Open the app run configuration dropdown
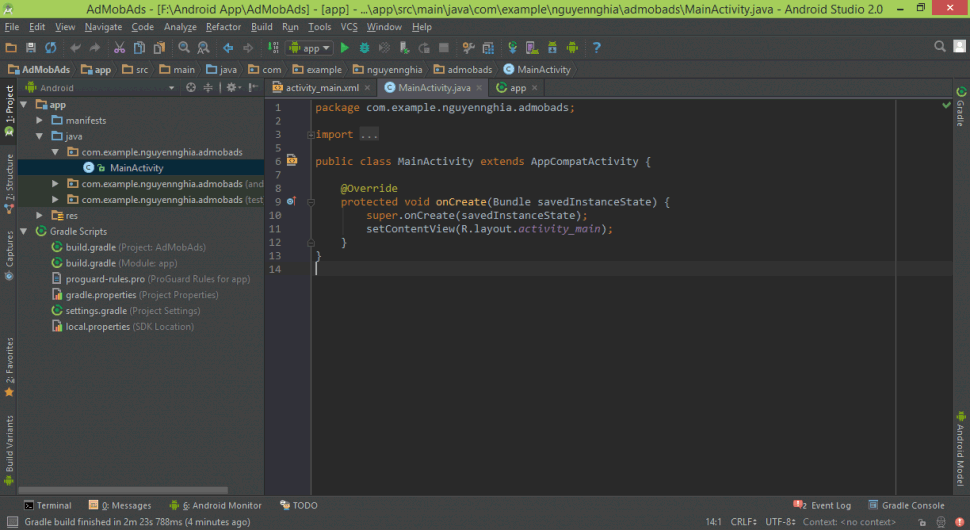970x530 pixels. 309,48
